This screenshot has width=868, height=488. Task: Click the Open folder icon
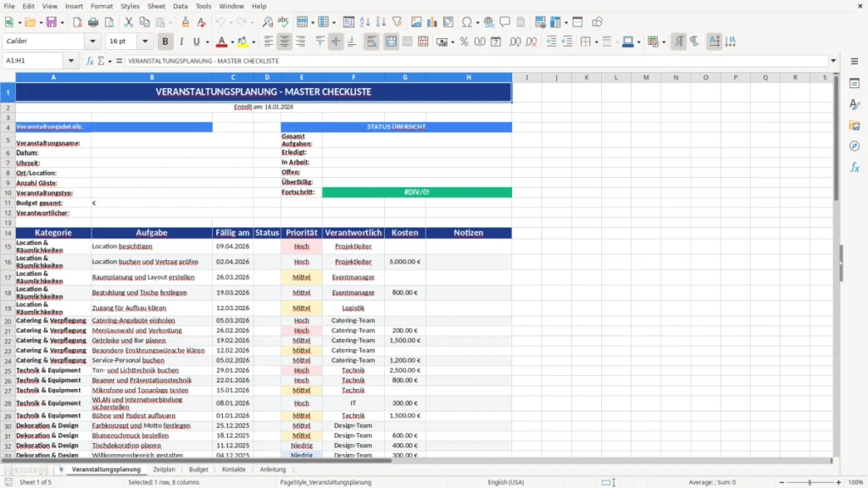30,22
